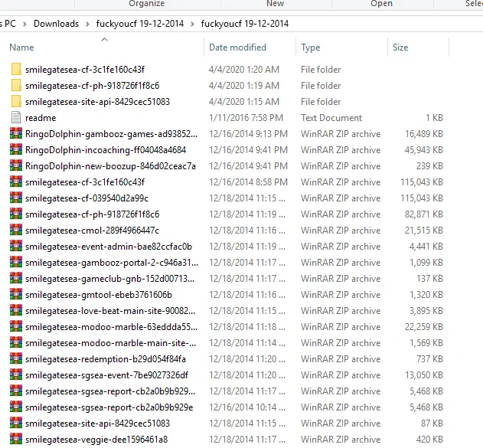Click the date 4/4/2020 1:15 AM
Image resolution: width=483 pixels, height=448 pixels.
pos(244,101)
